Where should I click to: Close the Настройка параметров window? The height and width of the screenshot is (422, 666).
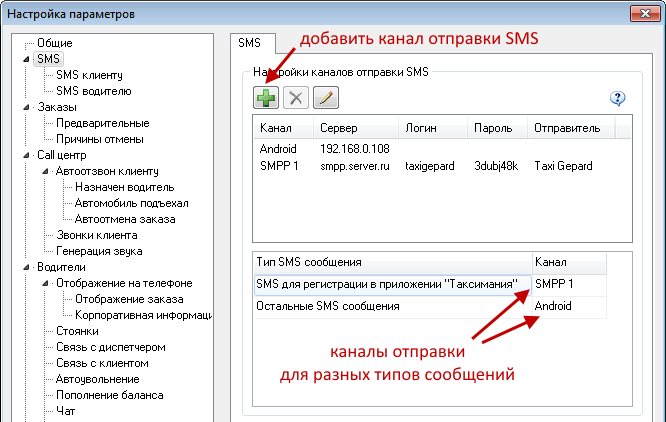click(645, 14)
